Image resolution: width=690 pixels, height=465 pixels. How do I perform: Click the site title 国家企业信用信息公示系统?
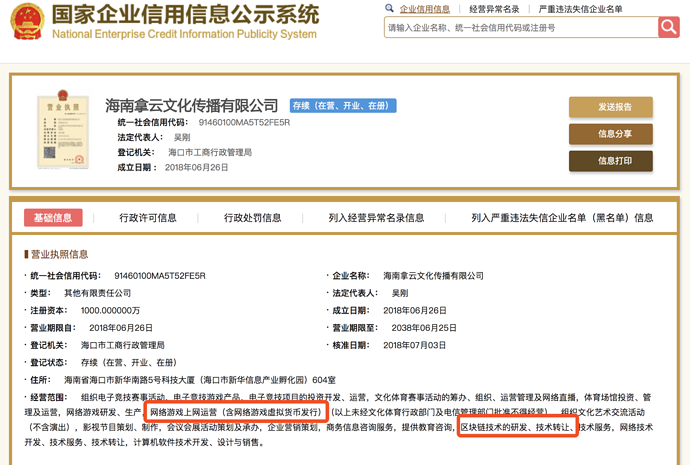point(185,15)
